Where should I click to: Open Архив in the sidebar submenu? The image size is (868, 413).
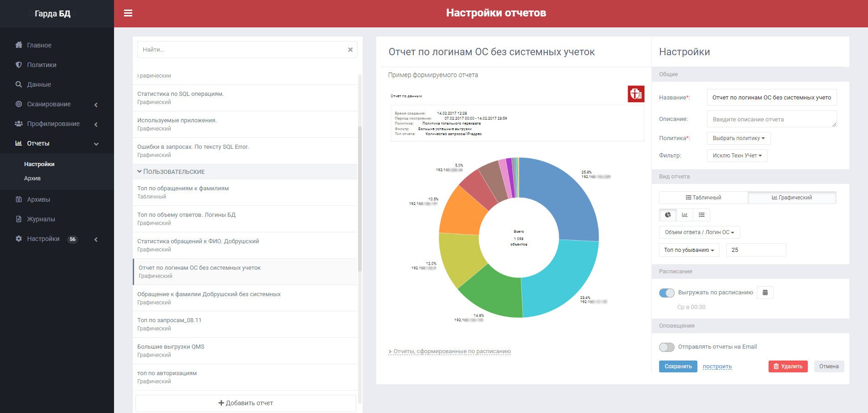[32, 178]
